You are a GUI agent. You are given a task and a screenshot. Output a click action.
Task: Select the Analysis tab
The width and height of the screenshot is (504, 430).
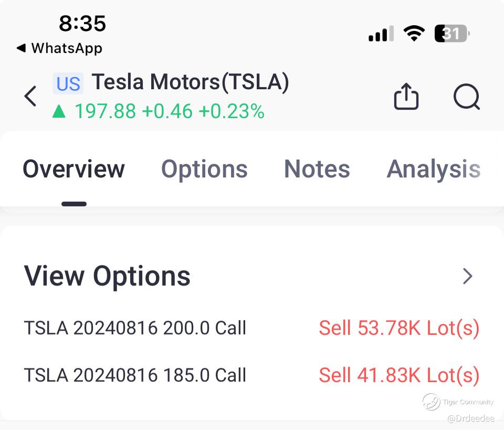coord(434,169)
